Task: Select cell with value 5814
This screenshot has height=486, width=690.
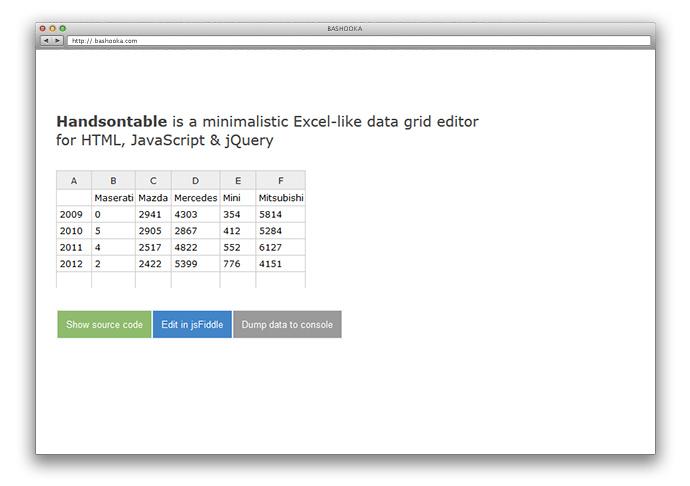Action: [280, 214]
